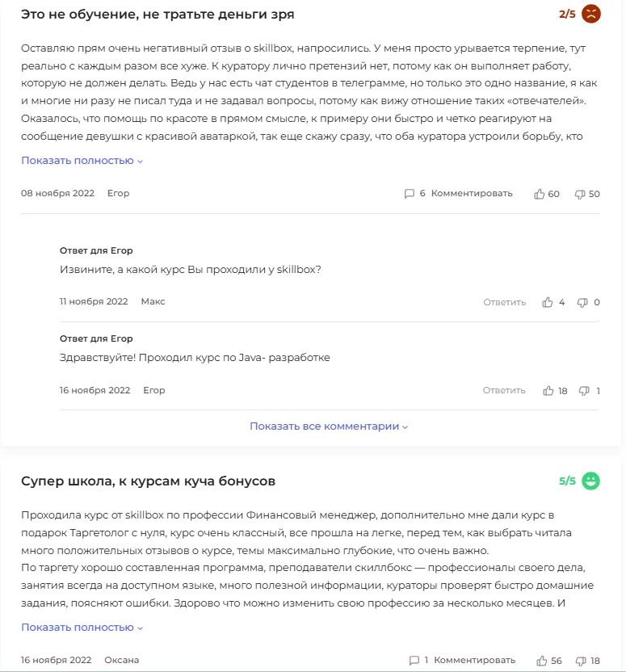Click comment icon on Егор's review
This screenshot has height=672, width=626.
(409, 194)
